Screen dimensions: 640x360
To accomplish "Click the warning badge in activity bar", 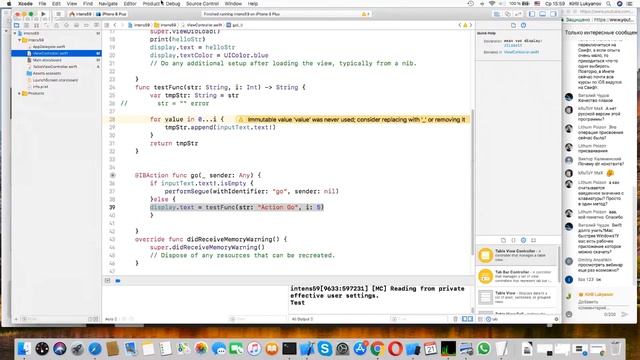I will [x=365, y=14].
